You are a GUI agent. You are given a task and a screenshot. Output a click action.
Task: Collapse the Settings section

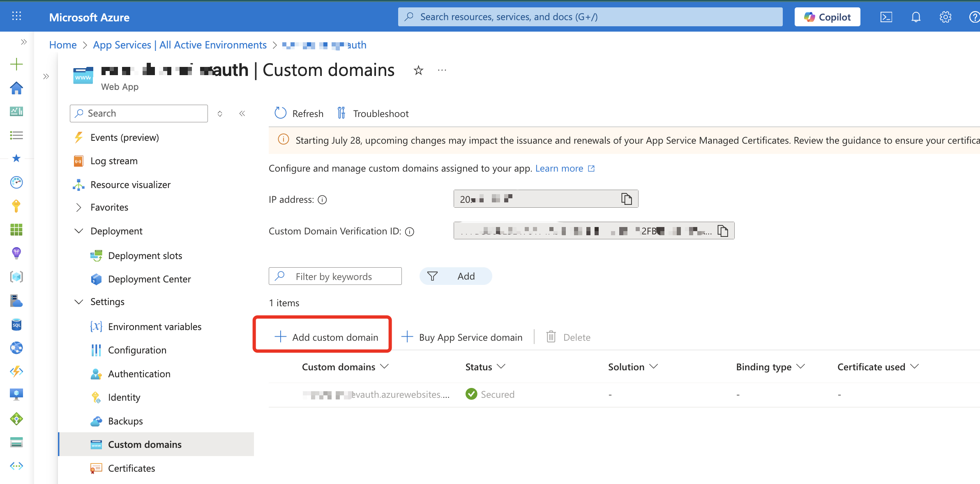[x=78, y=302]
